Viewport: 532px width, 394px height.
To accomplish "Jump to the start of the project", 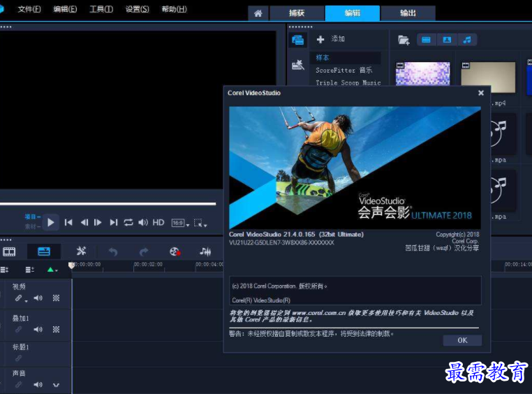I will pos(68,223).
